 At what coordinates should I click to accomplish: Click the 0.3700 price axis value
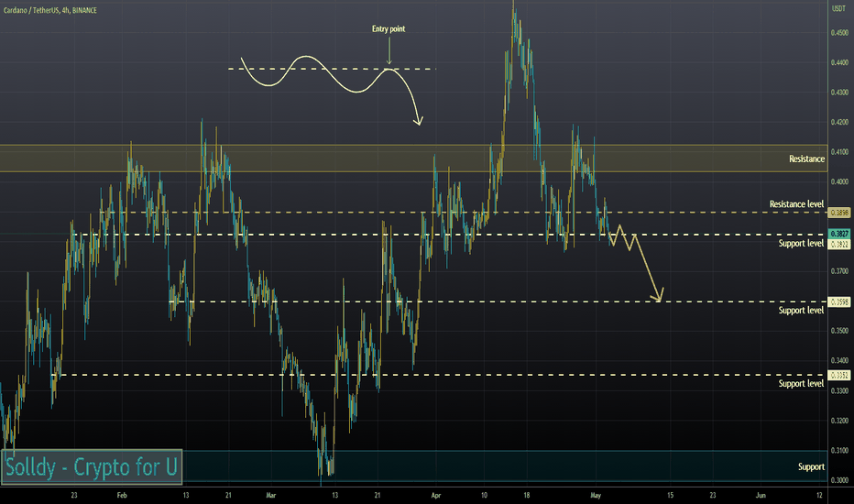pyautogui.click(x=839, y=271)
